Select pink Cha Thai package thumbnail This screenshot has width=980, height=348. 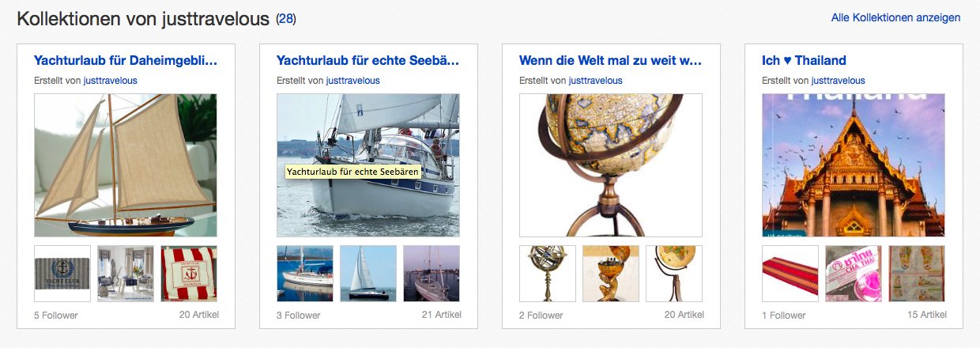coord(854,274)
